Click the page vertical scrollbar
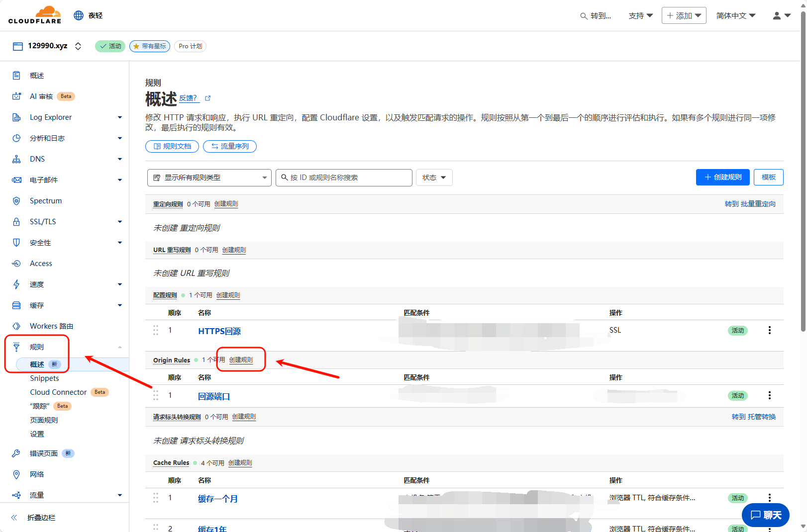The height and width of the screenshot is (532, 807). pos(803,174)
